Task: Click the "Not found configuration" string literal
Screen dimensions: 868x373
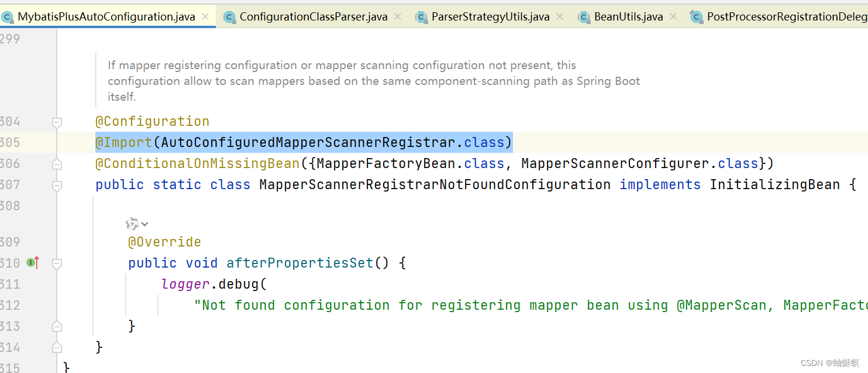Action: [531, 305]
